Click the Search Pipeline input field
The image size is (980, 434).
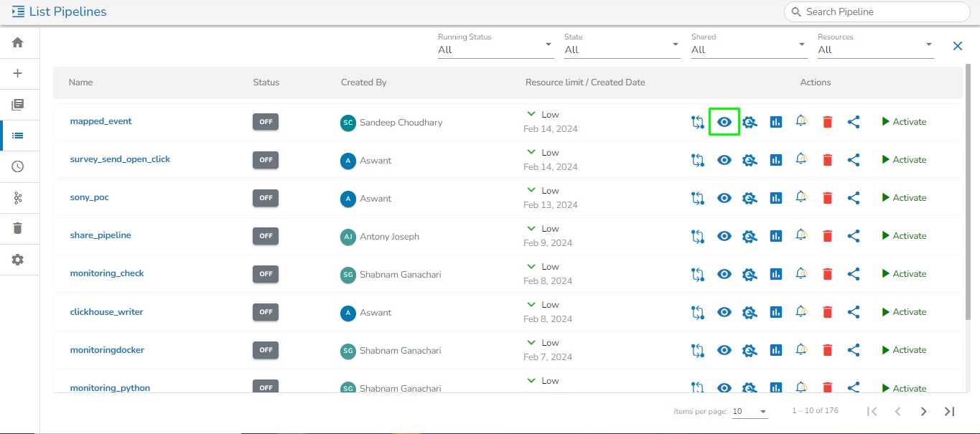pos(883,11)
